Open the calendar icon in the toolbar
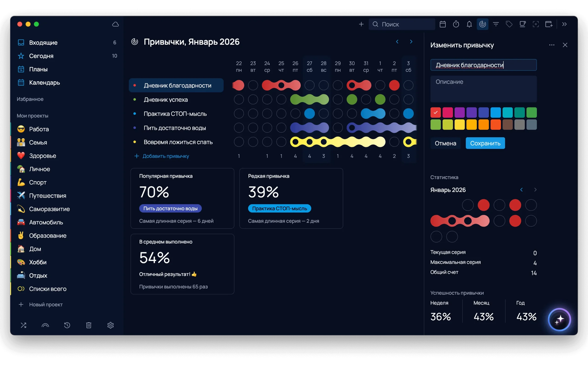Image resolution: width=588 pixels, height=366 pixels. [x=443, y=24]
